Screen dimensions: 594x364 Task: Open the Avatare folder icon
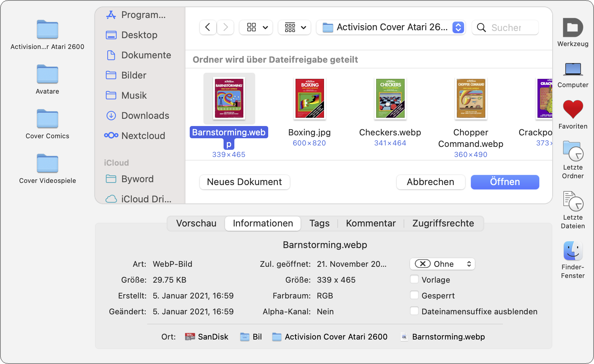(x=47, y=74)
